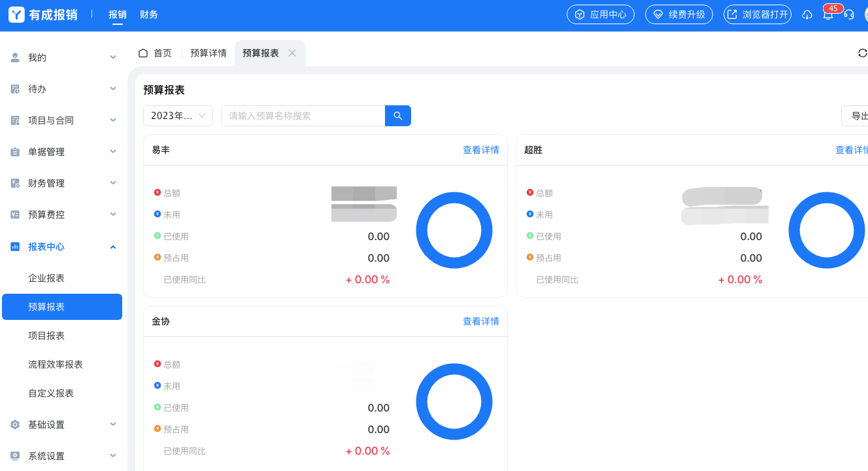Open the customer service headset icon

(849, 15)
